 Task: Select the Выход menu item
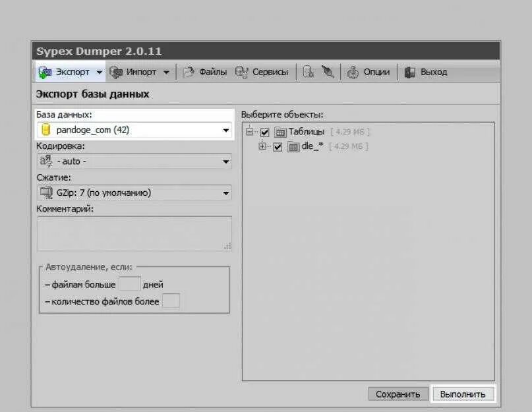coord(434,72)
